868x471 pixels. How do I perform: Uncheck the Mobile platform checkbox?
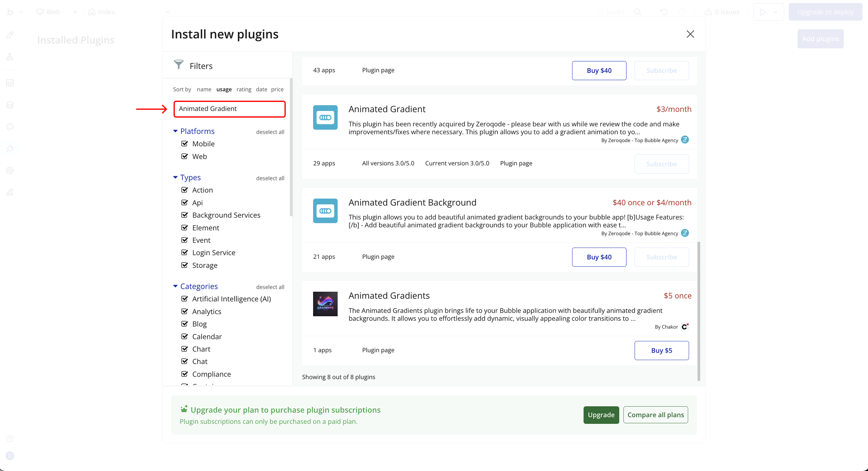click(184, 144)
